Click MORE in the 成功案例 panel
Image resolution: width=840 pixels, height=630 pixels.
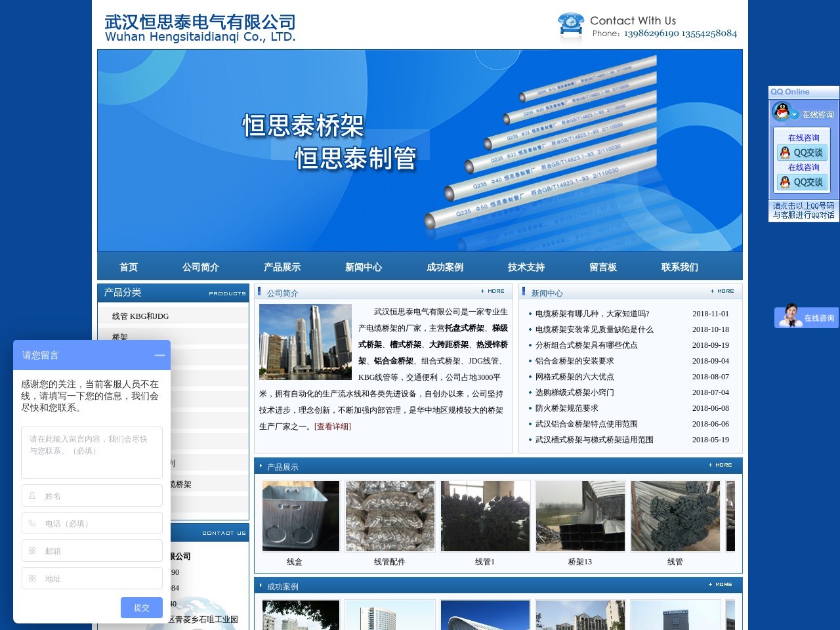(721, 584)
